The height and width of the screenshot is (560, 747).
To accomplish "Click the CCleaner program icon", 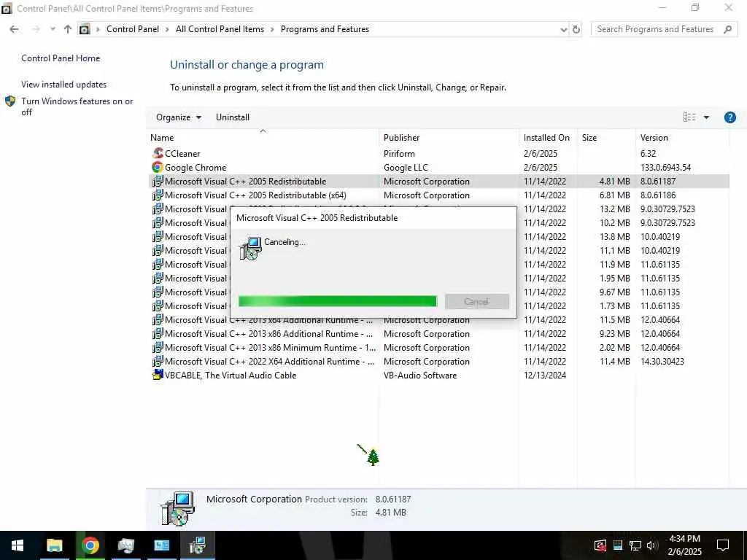I will click(x=158, y=153).
